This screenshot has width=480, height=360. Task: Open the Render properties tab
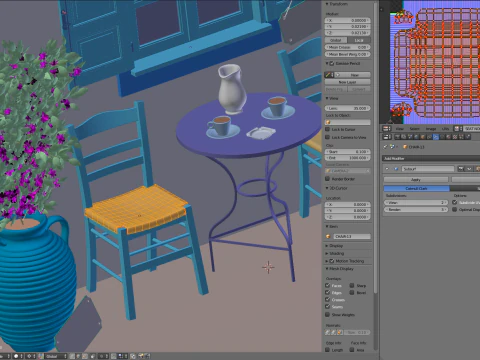(x=397, y=137)
